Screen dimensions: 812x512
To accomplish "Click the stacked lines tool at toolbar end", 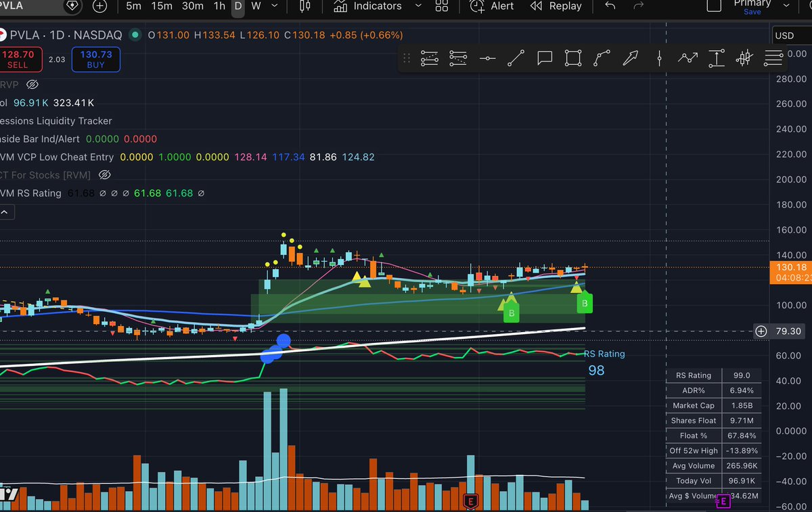I will pyautogui.click(x=773, y=59).
